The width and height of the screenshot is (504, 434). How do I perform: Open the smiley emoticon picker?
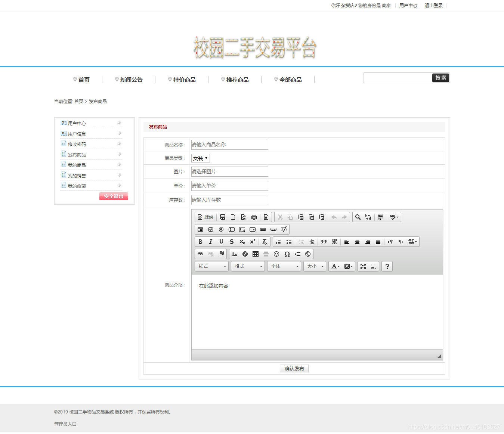276,254
